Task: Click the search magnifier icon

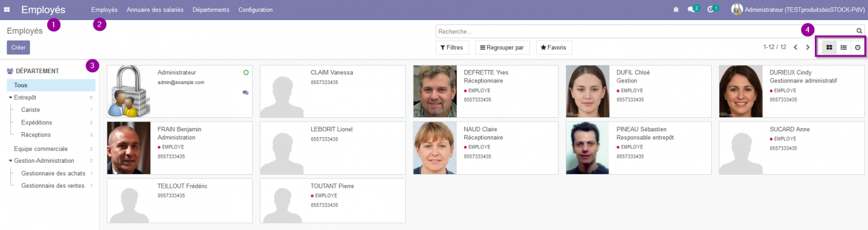Action: (x=859, y=31)
